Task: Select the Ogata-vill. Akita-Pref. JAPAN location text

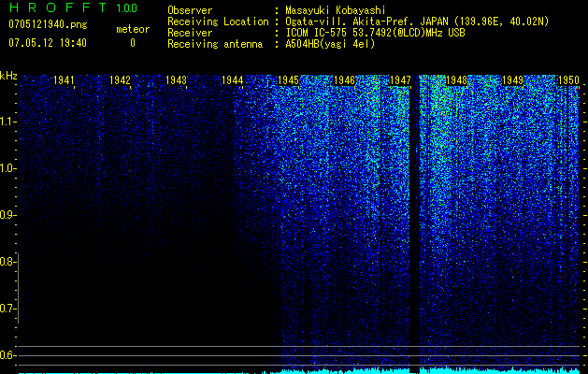Action: [417, 22]
